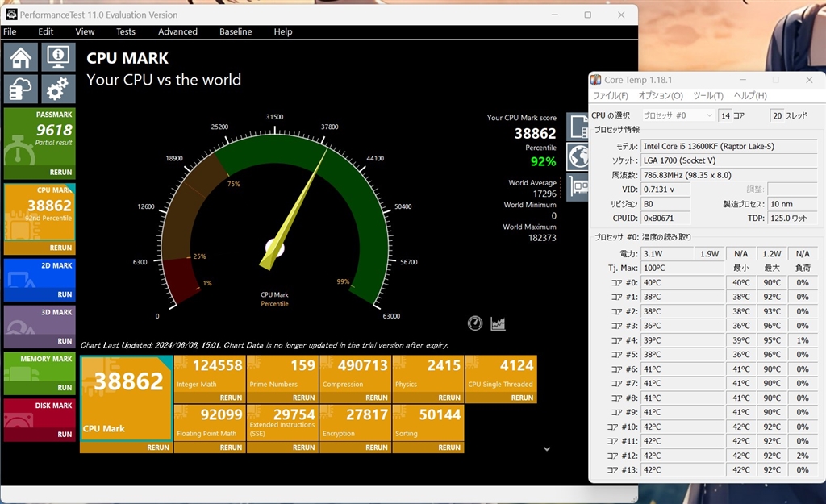Rerun the overall CPU Mark large tile
826x504 pixels.
tap(158, 447)
